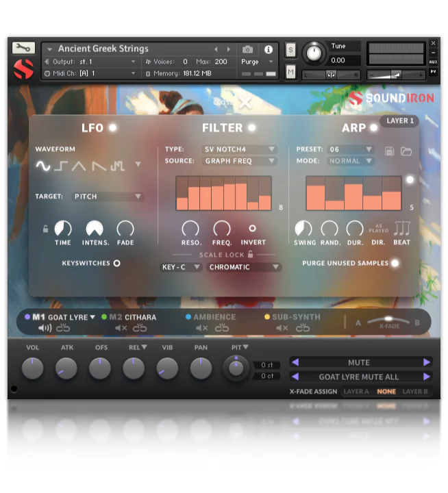Toggle the LFO power button
This screenshot has width=448, height=493.
(x=112, y=128)
